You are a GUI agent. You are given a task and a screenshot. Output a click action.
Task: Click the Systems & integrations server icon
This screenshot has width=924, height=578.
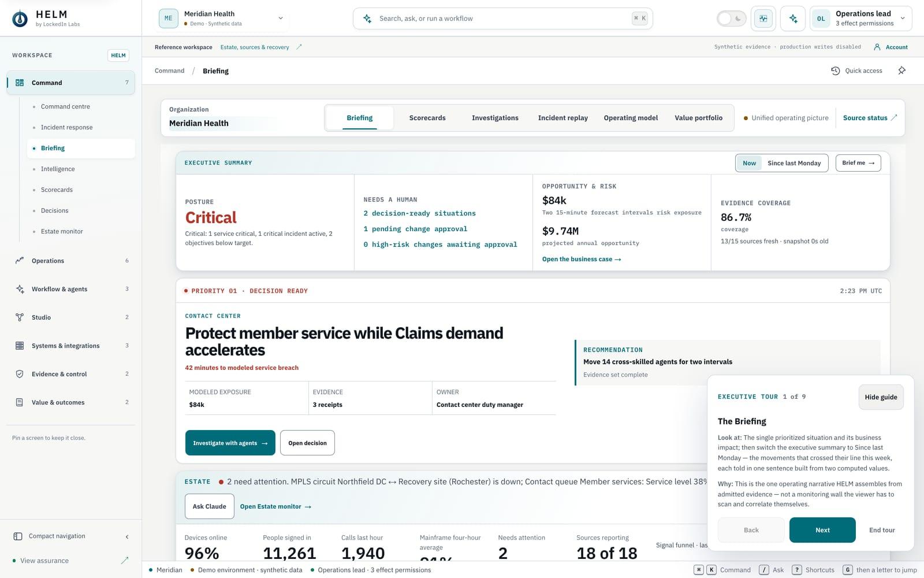(20, 346)
